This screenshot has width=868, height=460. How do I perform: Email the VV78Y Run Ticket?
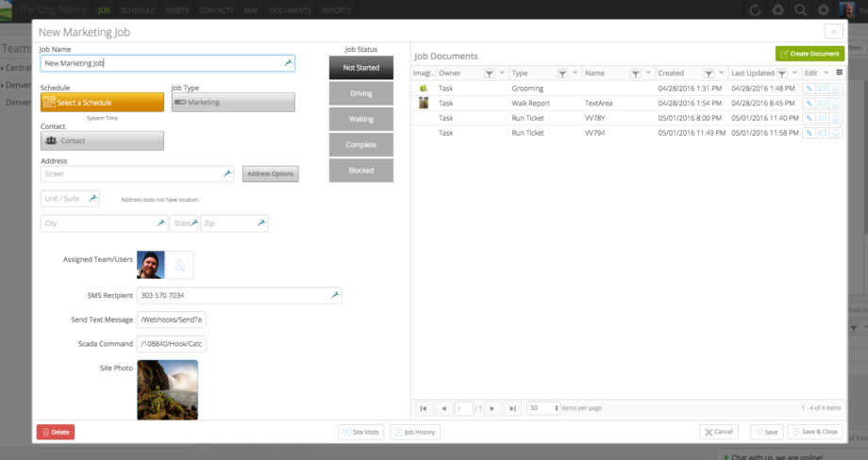click(x=822, y=119)
